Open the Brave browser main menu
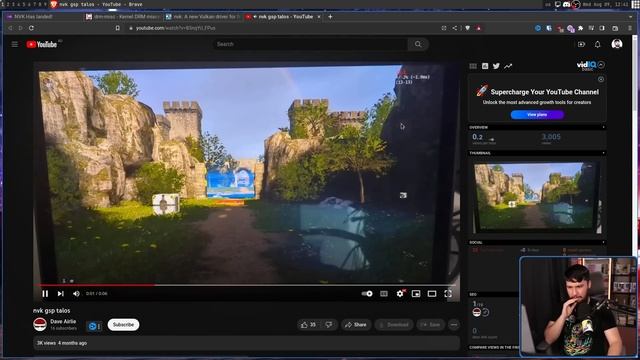This screenshot has height=360, width=640. (x=630, y=28)
